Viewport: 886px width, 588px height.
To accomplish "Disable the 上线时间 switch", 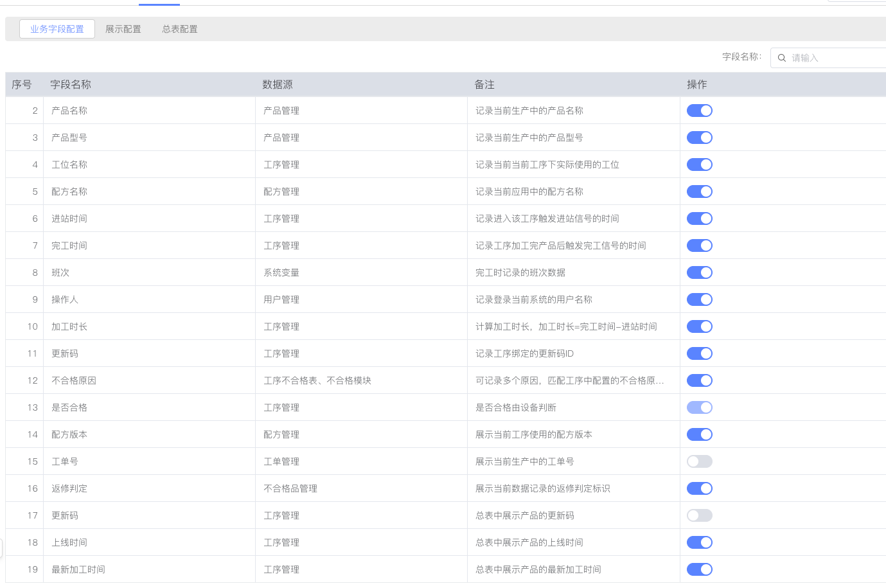I will pos(699,542).
